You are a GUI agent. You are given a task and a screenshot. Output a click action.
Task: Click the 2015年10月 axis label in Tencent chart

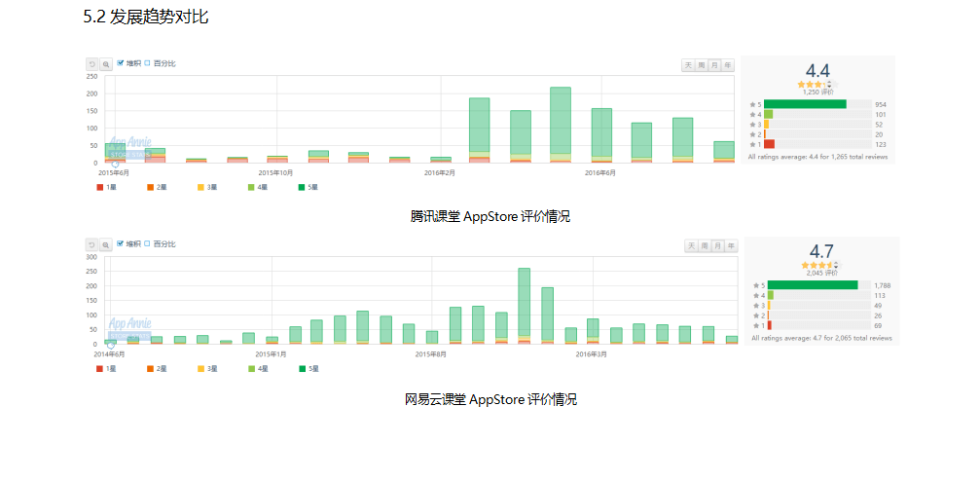coord(275,172)
